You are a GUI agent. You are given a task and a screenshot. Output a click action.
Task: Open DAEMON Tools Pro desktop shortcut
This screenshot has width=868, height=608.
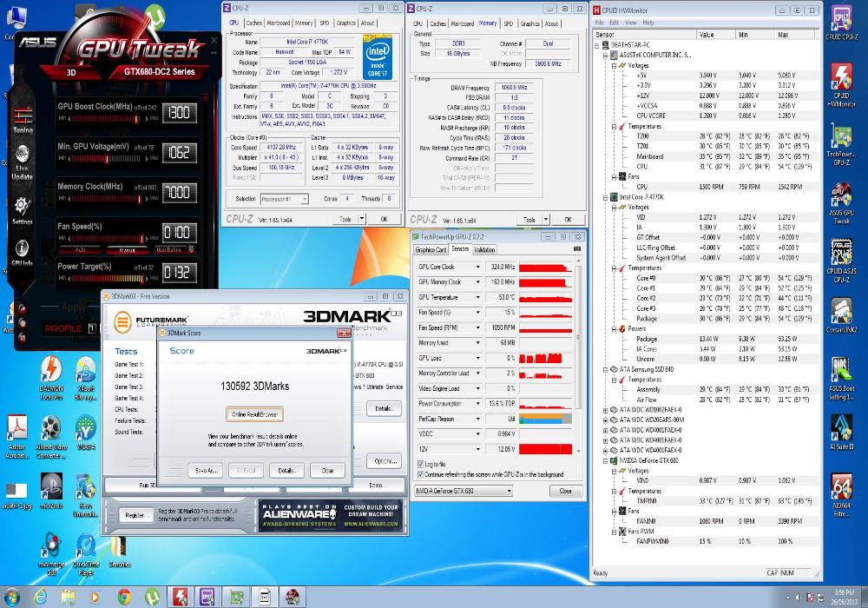[51, 378]
